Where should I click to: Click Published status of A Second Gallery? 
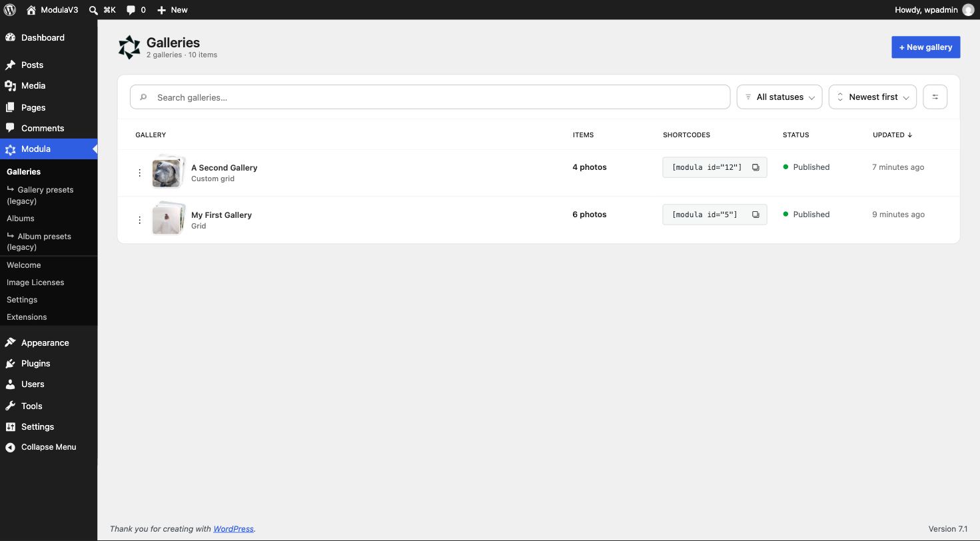[x=806, y=167]
